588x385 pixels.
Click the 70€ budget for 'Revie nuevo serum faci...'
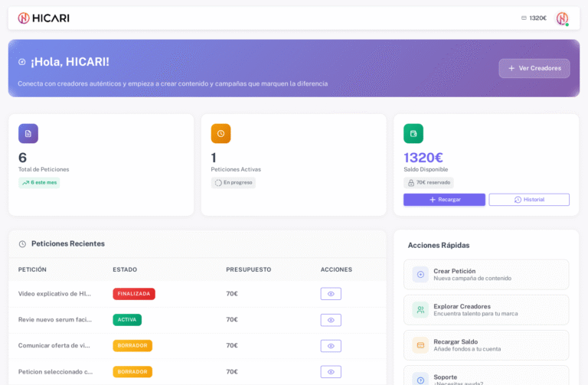pos(232,319)
